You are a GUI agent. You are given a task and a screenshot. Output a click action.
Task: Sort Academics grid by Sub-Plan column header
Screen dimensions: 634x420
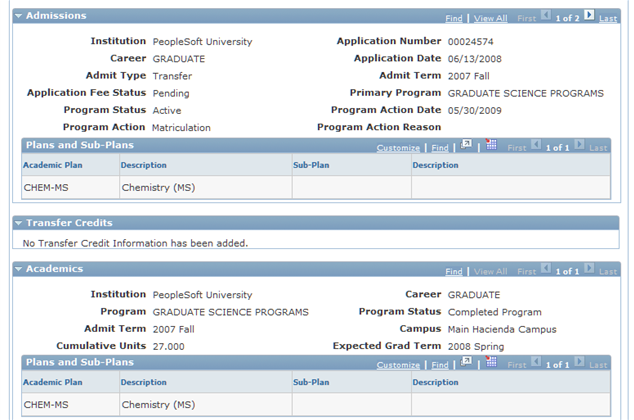(311, 382)
